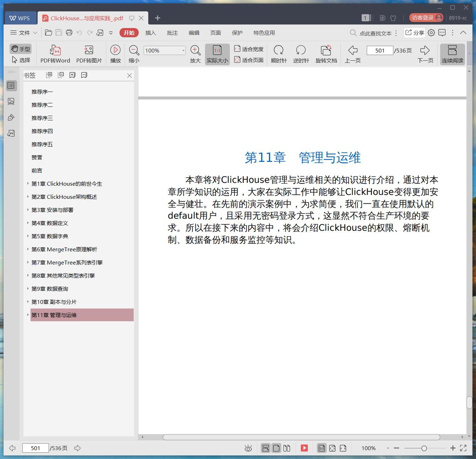Screen dimensions: 476x459
Task: Rotate page clockwise
Action: pos(279,54)
